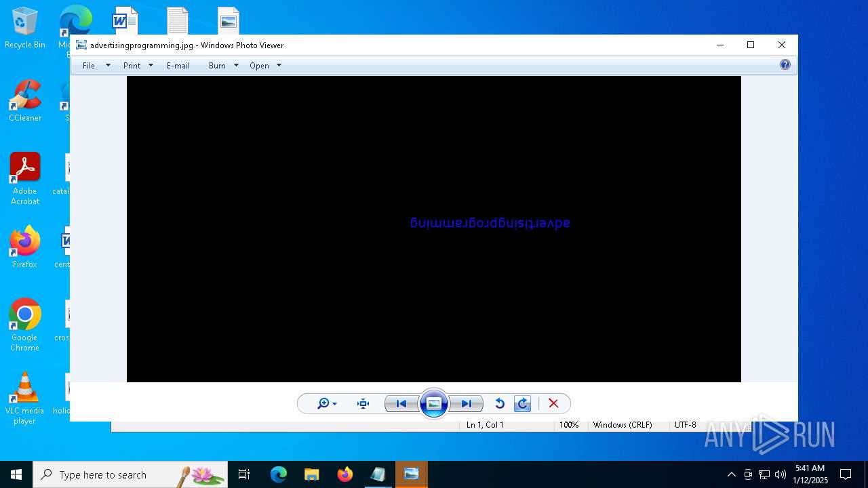Close the Photo Viewer window

tap(782, 45)
